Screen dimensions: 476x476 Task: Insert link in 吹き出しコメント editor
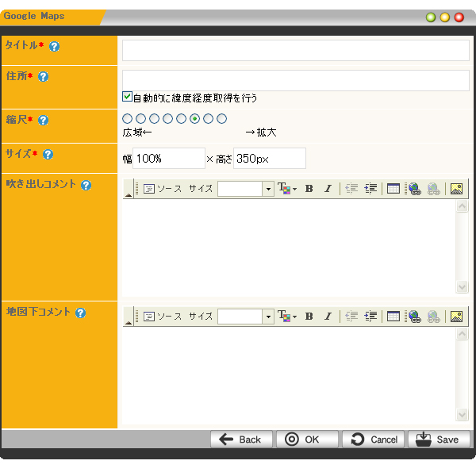(x=415, y=189)
